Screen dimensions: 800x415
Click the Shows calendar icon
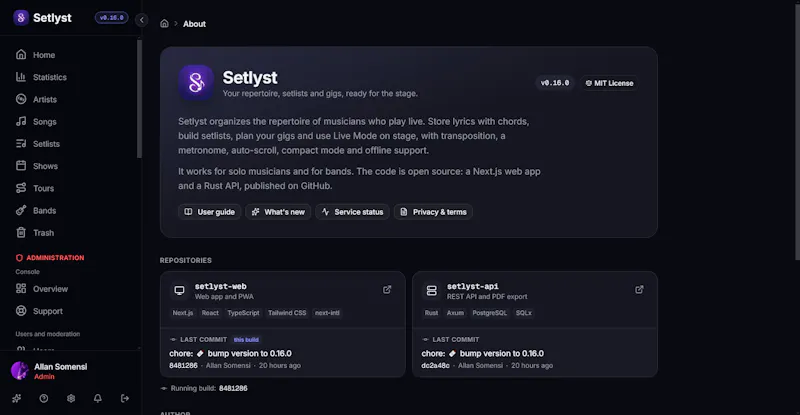coord(21,165)
